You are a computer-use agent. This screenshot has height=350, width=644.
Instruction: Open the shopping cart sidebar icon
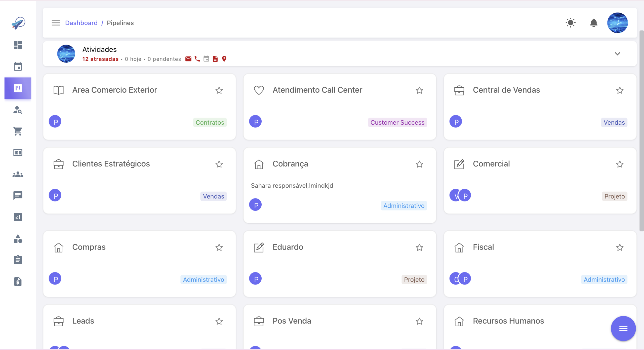18,131
